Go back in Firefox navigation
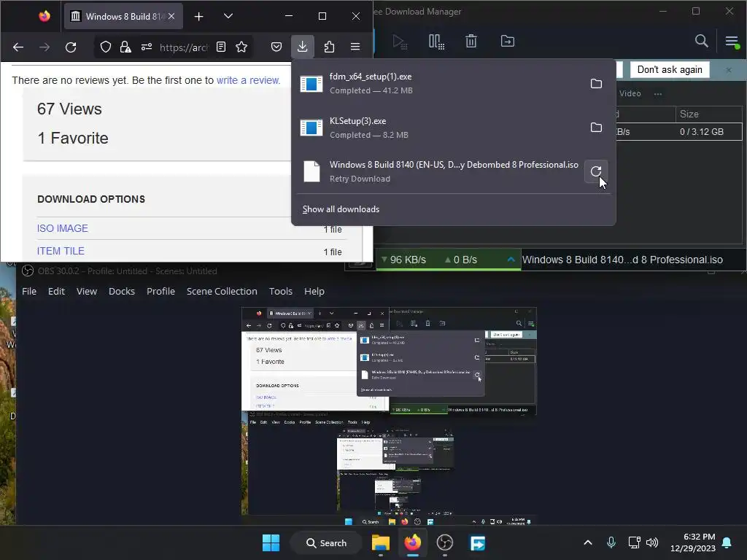Screen dimensions: 747x560 18,47
